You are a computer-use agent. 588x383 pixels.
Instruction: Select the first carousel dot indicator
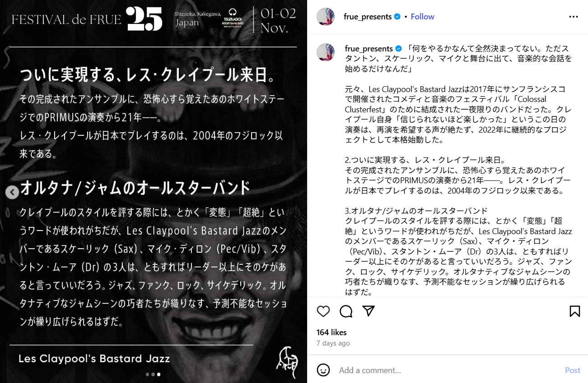[x=148, y=374]
